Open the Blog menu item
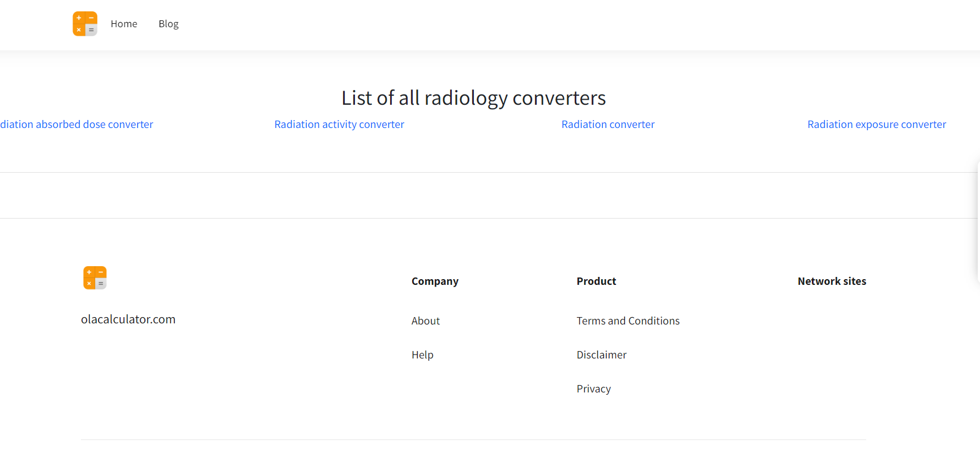The height and width of the screenshot is (457, 980). (168, 24)
